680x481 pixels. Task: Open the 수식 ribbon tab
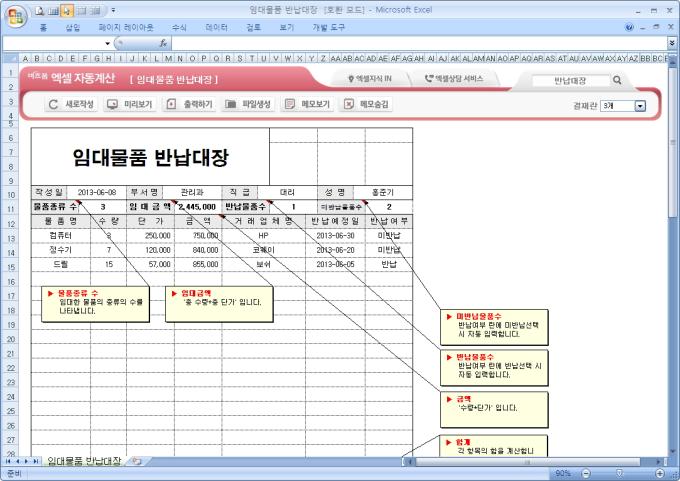(179, 28)
